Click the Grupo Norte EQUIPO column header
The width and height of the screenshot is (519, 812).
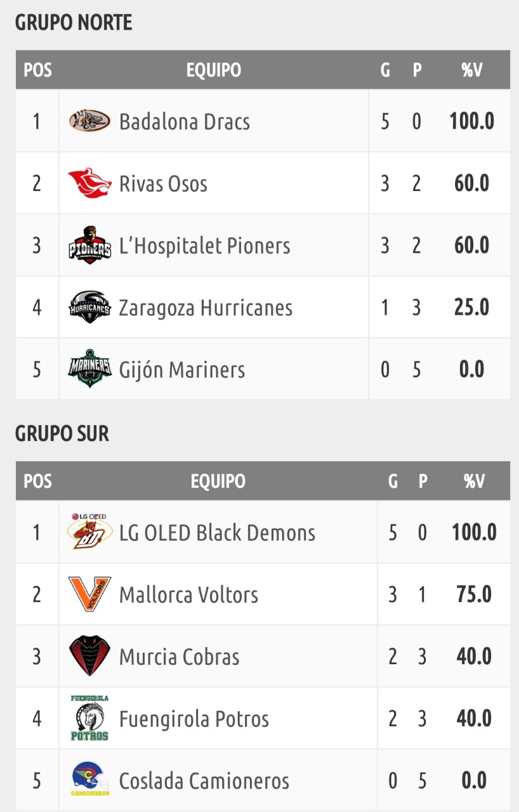tap(214, 70)
